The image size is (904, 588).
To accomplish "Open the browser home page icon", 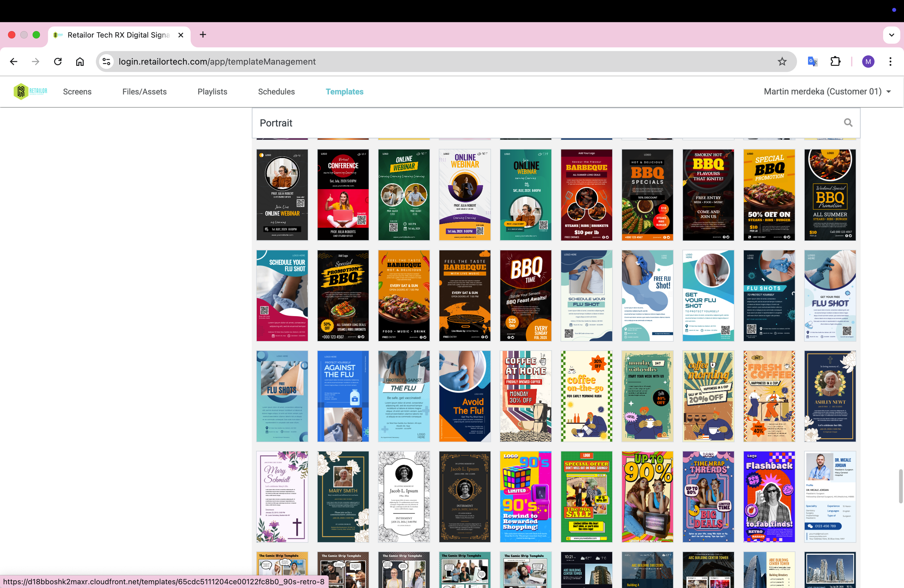I will [80, 61].
